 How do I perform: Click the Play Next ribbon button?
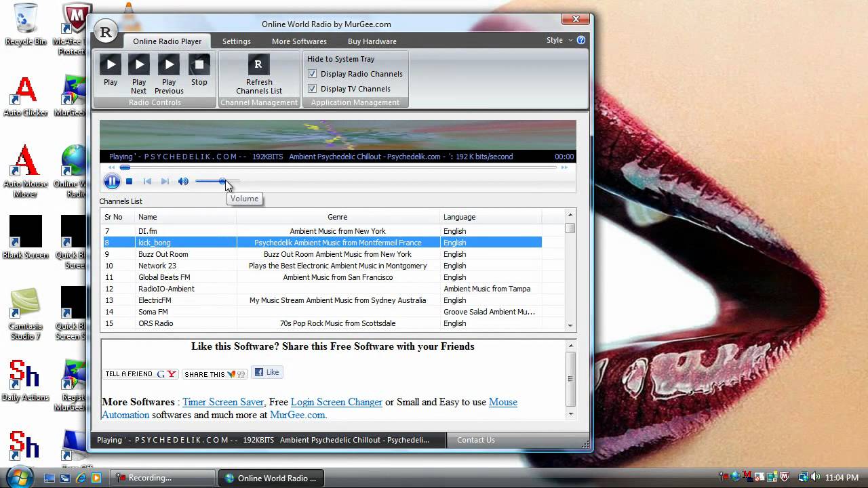point(139,75)
